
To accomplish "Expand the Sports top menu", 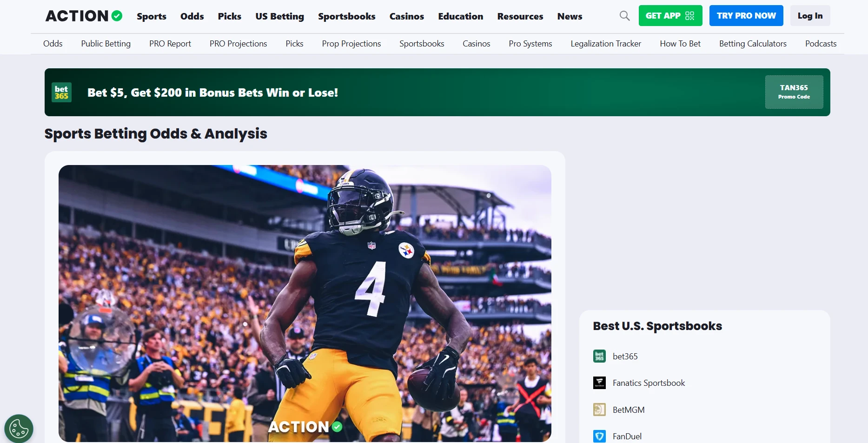I will point(151,16).
